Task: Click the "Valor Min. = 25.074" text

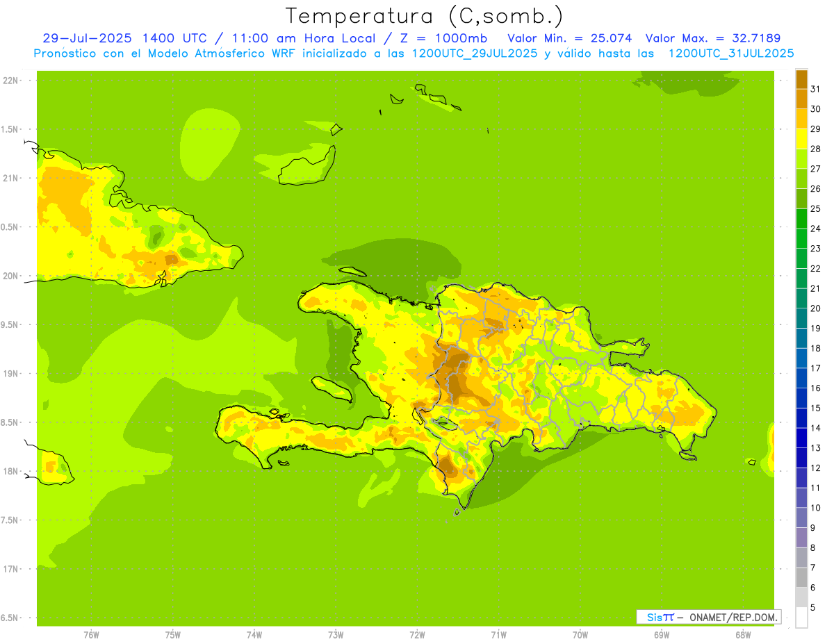Action: click(x=570, y=38)
